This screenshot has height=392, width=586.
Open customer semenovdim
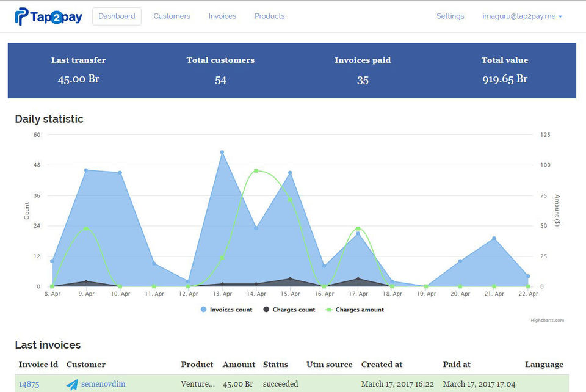point(104,384)
